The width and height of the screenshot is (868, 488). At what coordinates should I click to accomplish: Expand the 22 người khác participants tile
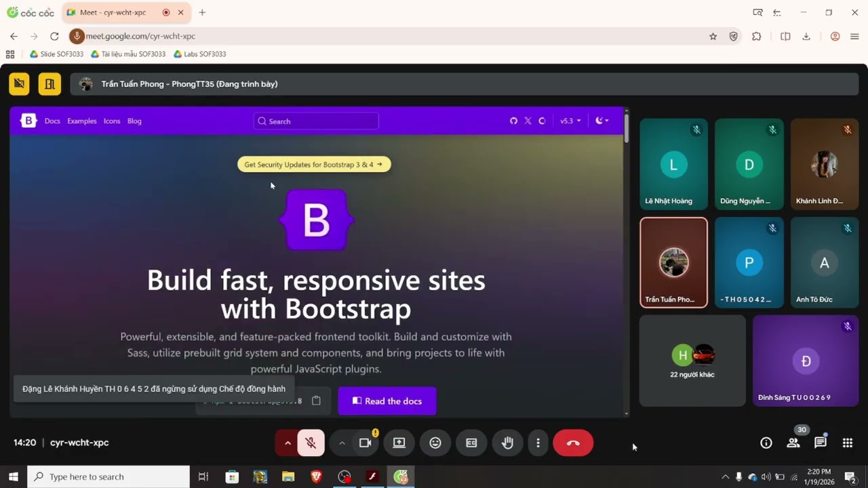pyautogui.click(x=692, y=361)
